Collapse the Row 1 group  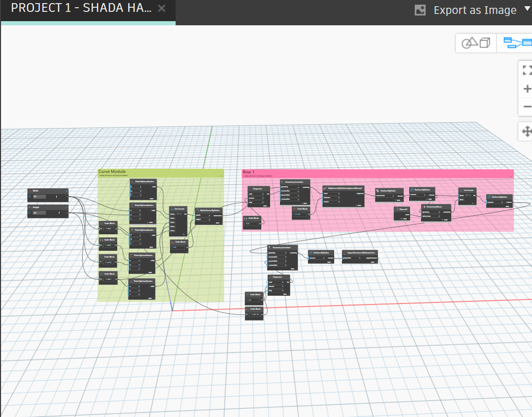(x=511, y=177)
